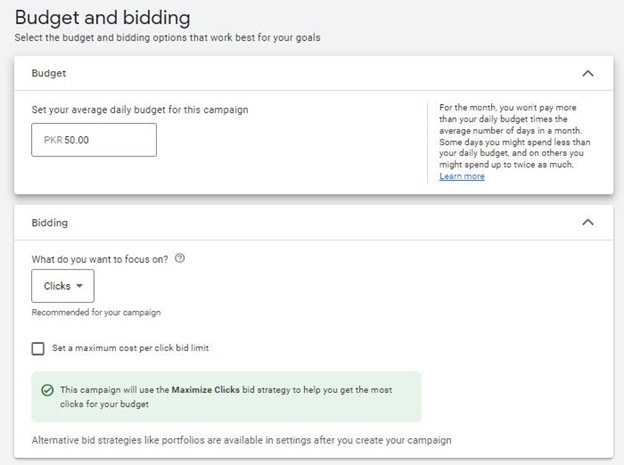
Task: Click the Bidding card header title
Action: [x=50, y=222]
